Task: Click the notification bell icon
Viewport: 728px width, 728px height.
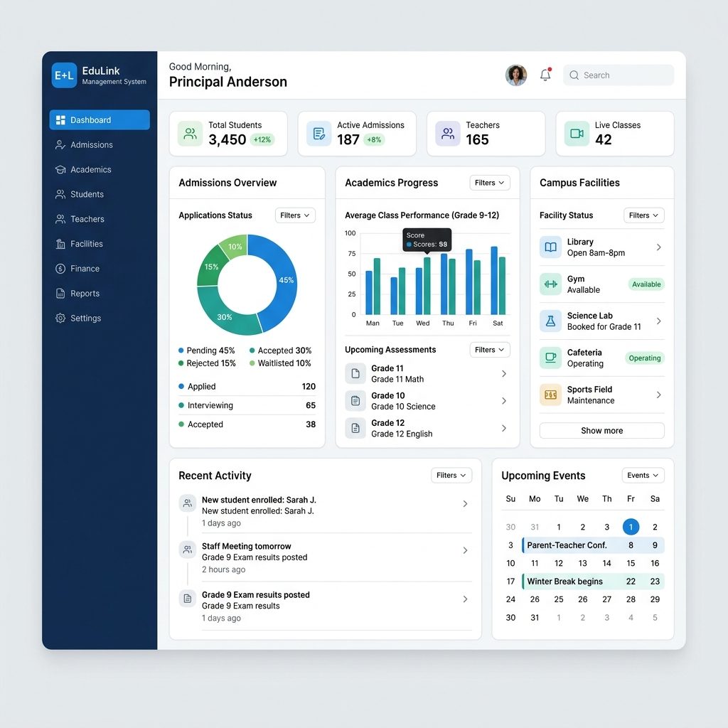Action: [545, 75]
